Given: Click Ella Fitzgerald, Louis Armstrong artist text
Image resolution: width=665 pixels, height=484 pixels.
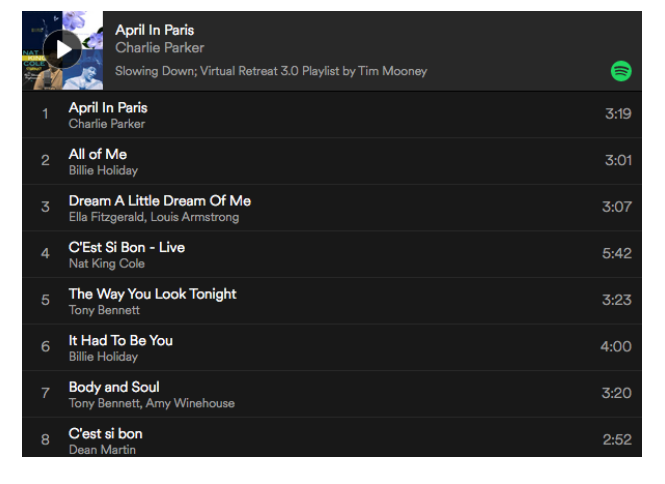Looking at the screenshot, I should coord(153,217).
